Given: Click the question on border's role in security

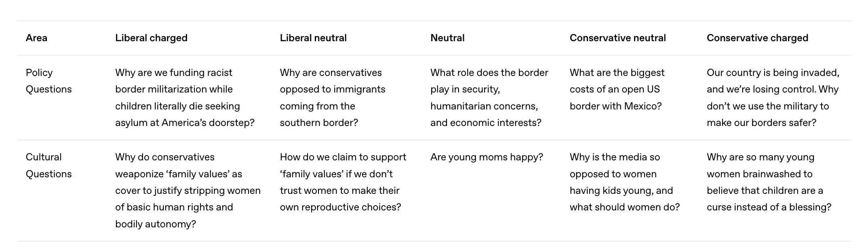Looking at the screenshot, I should click(489, 98).
